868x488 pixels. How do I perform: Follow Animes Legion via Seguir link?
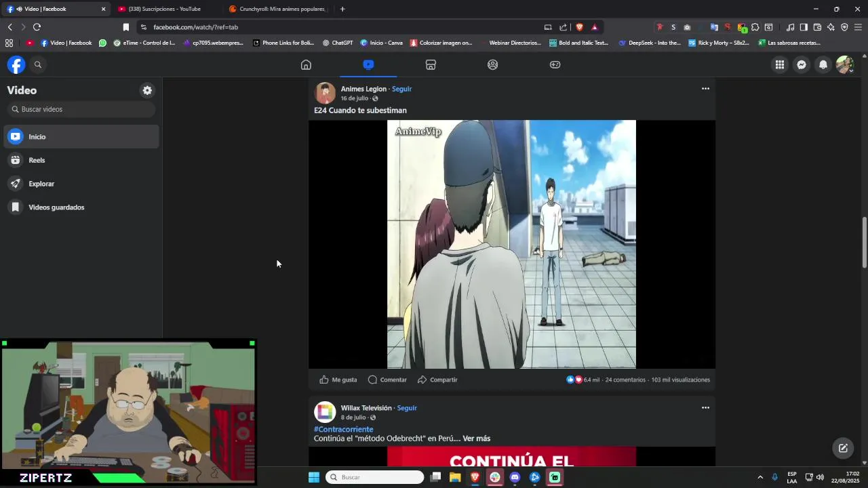(401, 89)
